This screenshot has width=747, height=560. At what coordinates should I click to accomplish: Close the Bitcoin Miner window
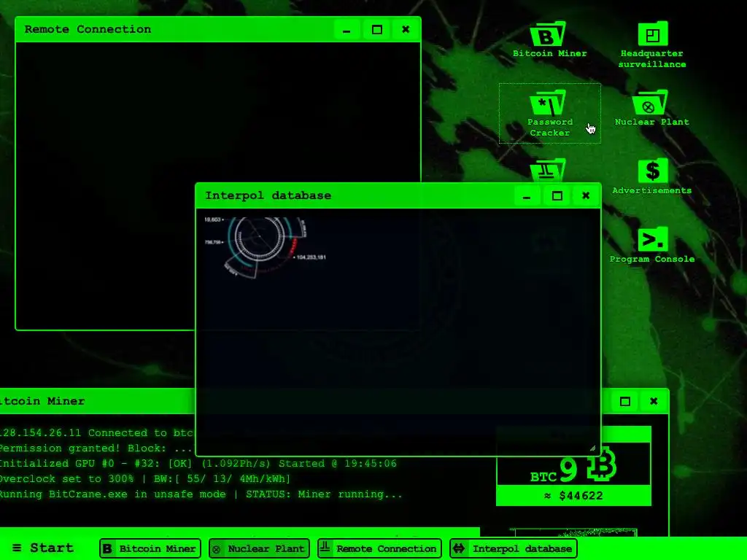654,402
